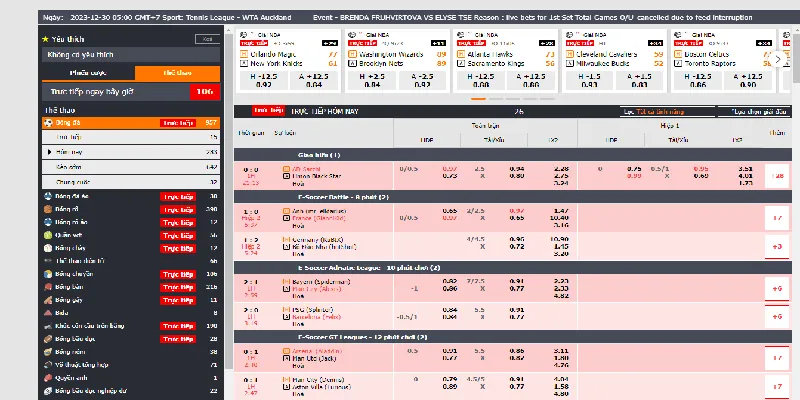Click away icon beside Sacramento Kings
This screenshot has height=400, width=800.
461,64
